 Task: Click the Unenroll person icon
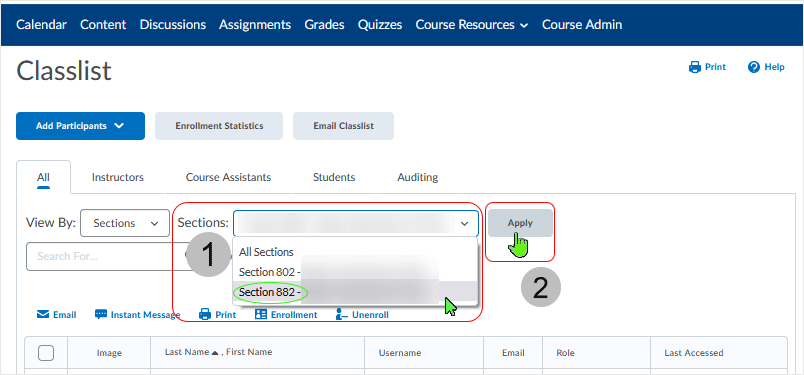click(341, 314)
